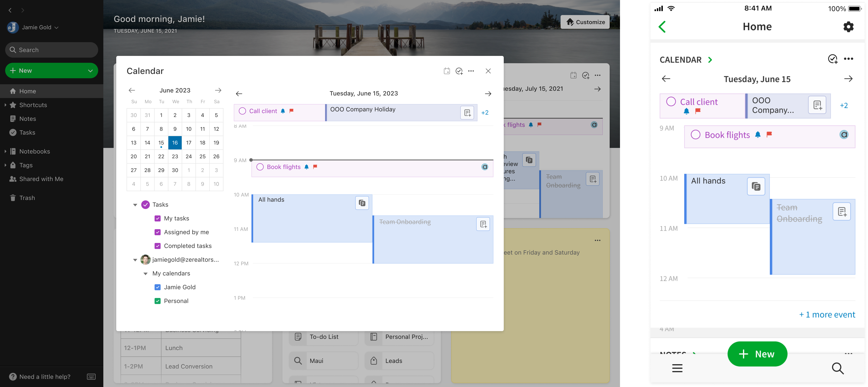Expand Tags in sidebar

click(5, 165)
